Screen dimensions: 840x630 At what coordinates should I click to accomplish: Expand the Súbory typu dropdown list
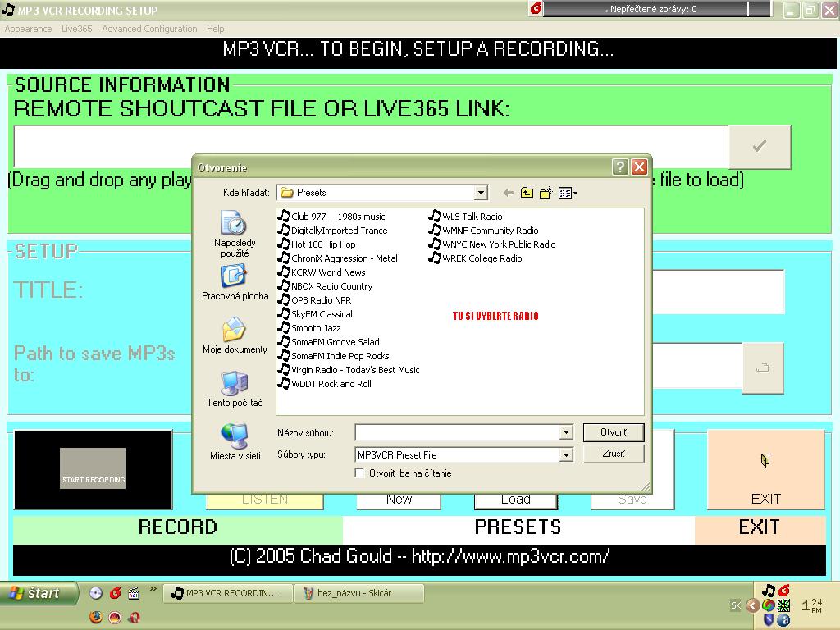(566, 454)
